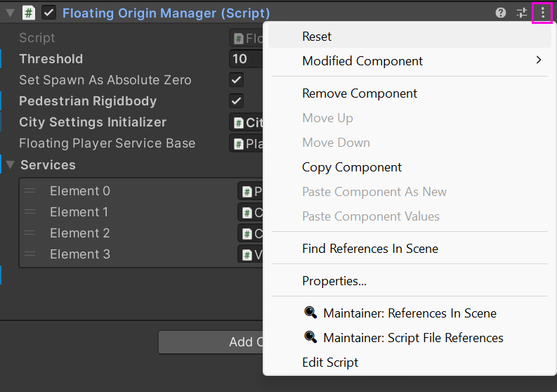
Task: Click the magnifier icon for Maintainer: Script File References
Action: [310, 337]
